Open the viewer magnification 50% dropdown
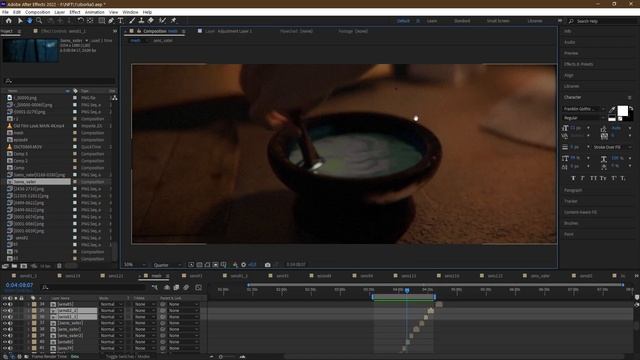 135,264
